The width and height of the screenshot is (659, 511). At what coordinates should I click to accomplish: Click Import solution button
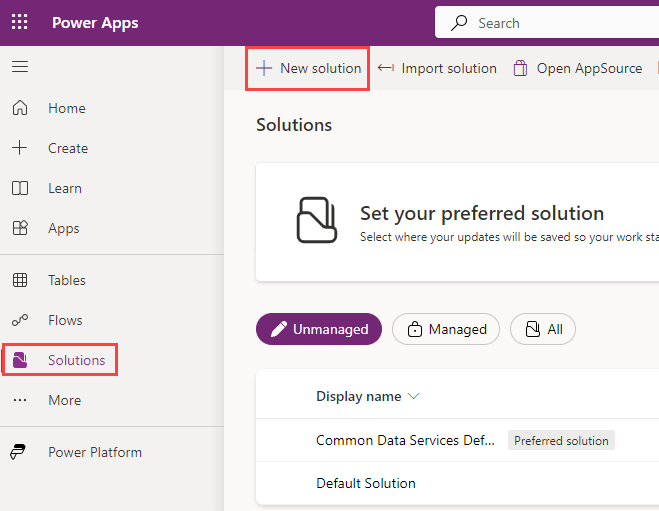pos(437,68)
